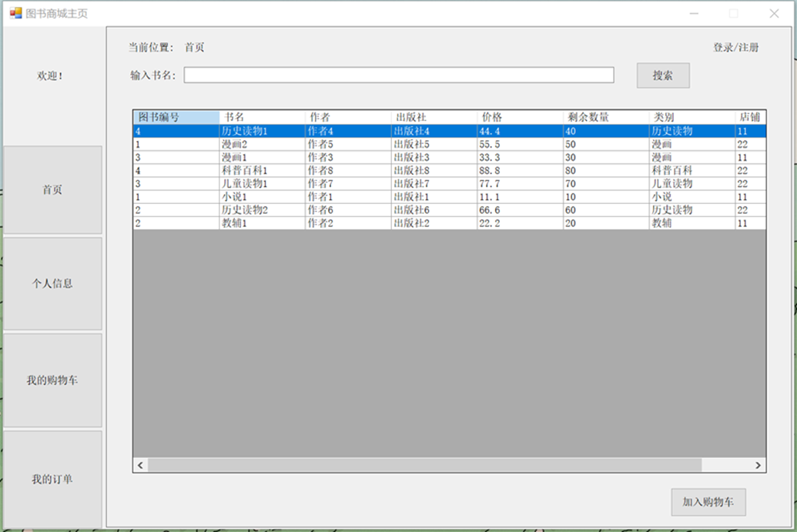Sort by 书名 column header
Viewport: 797px width, 532px height.
(x=263, y=117)
